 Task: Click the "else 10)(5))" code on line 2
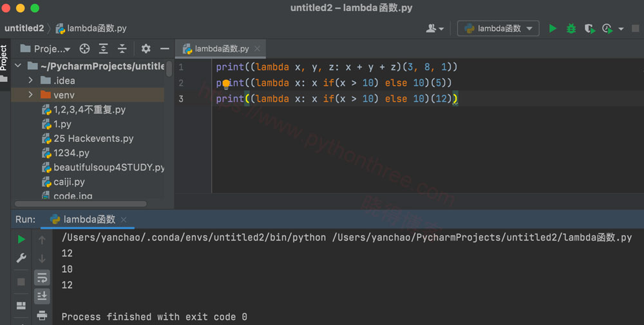point(418,83)
